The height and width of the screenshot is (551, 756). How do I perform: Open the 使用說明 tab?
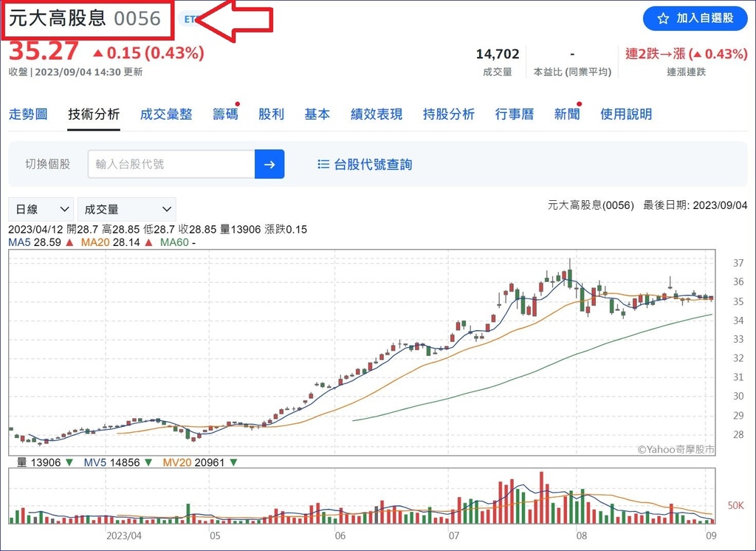pos(626,114)
